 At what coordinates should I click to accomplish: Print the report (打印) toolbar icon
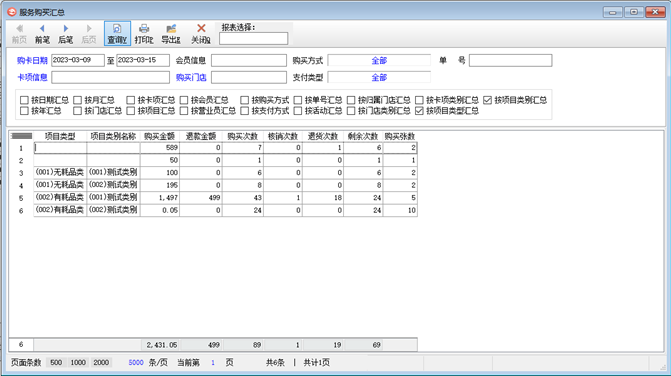pyautogui.click(x=144, y=33)
